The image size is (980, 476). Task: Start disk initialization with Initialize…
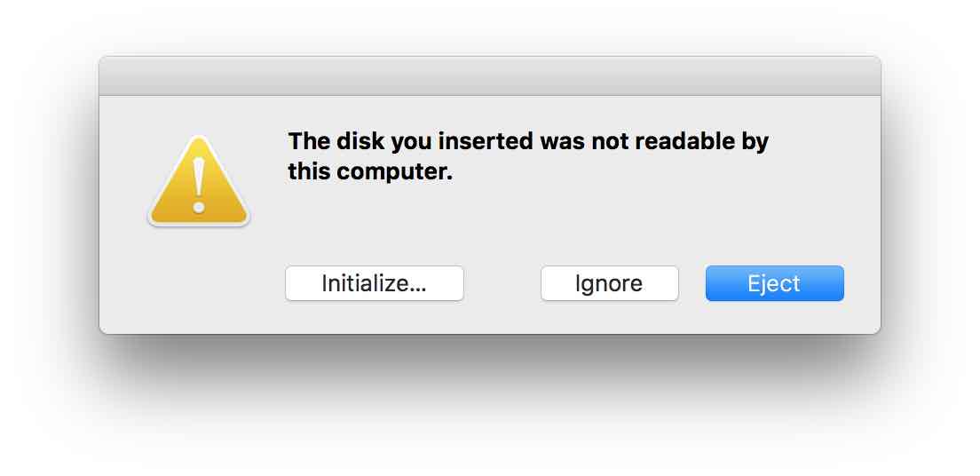point(375,283)
